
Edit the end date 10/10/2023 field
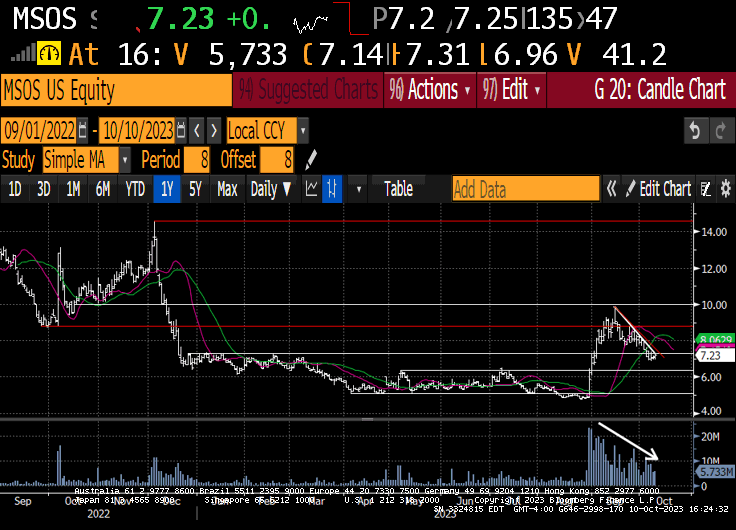click(x=138, y=131)
